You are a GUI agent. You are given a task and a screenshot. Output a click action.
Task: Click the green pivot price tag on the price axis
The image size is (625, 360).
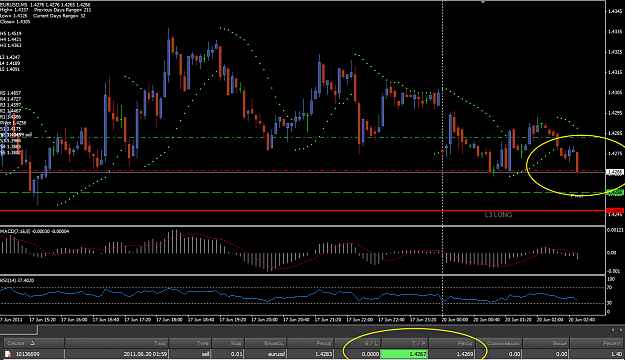[615, 193]
